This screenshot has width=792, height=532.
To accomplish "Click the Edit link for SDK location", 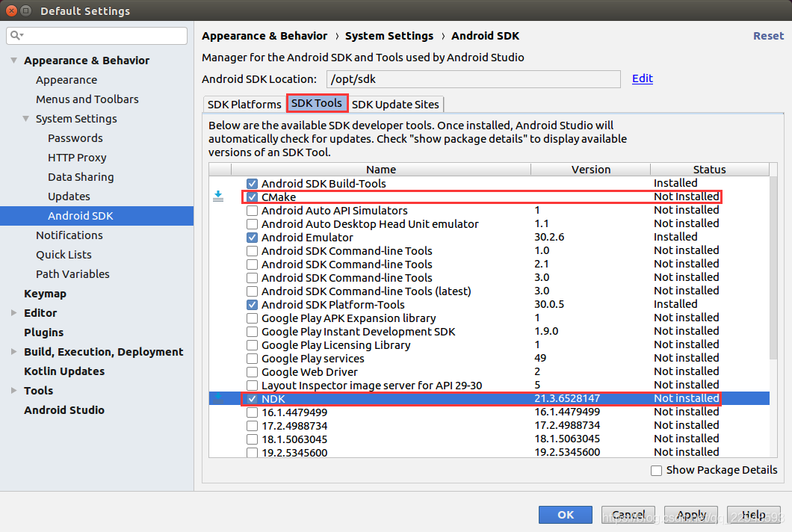I will tap(643, 78).
